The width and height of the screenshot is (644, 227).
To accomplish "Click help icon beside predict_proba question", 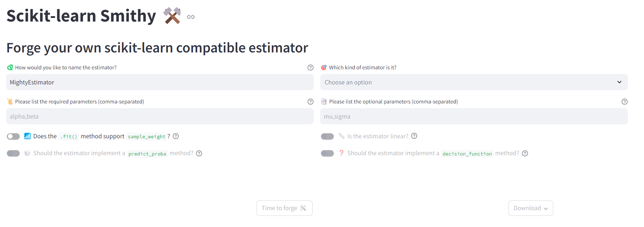I will 199,153.
